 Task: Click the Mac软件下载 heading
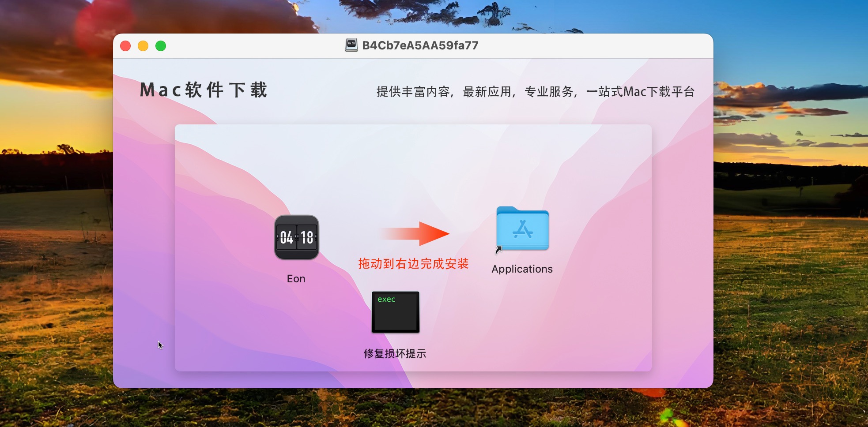204,90
